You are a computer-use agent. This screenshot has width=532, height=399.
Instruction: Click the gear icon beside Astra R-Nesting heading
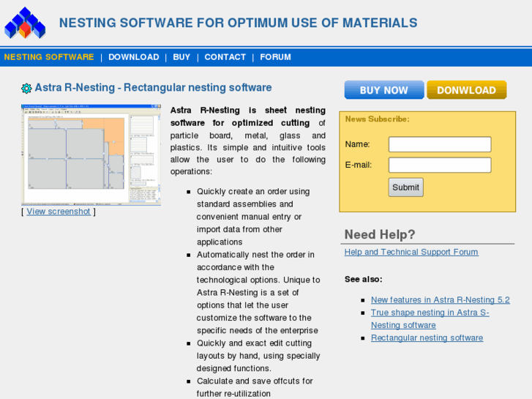point(26,89)
